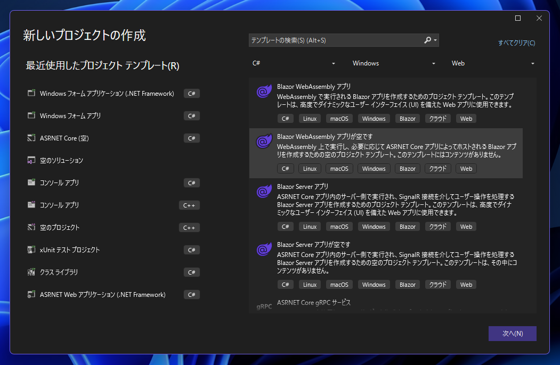Click the Windows Forms (.NET Framework) template icon
560x365 pixels.
[31, 93]
